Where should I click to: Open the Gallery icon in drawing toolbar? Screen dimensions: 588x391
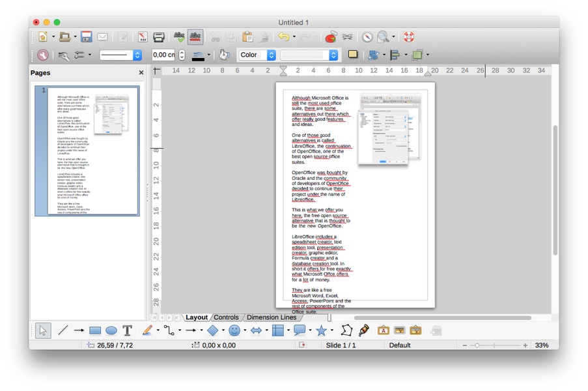[x=415, y=330]
